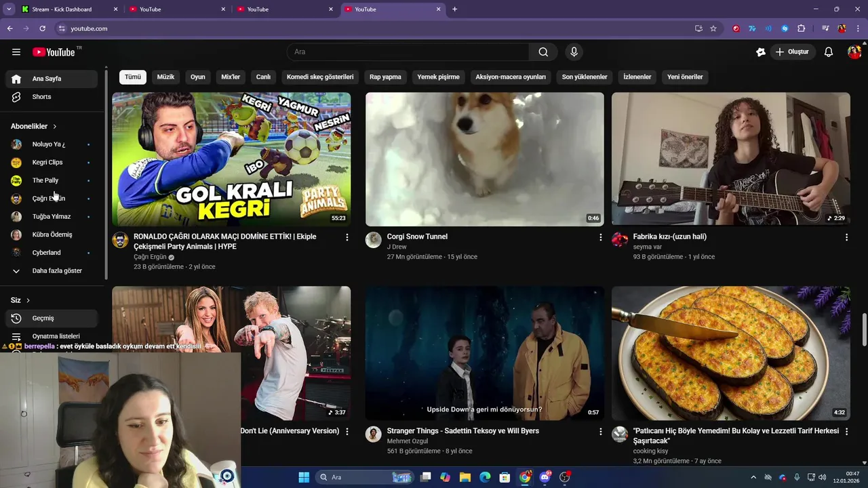This screenshot has width=868, height=488.
Task: Click the browser address bar
Action: click(x=380, y=28)
